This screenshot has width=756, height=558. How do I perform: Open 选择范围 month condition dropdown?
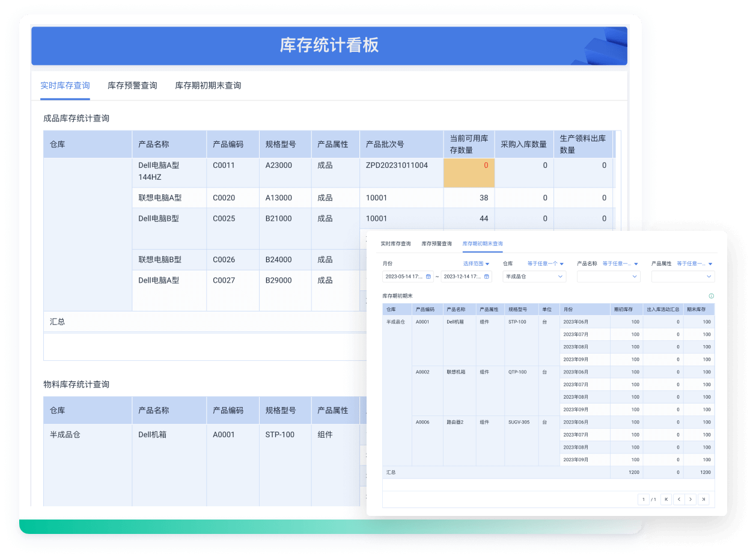[477, 263]
